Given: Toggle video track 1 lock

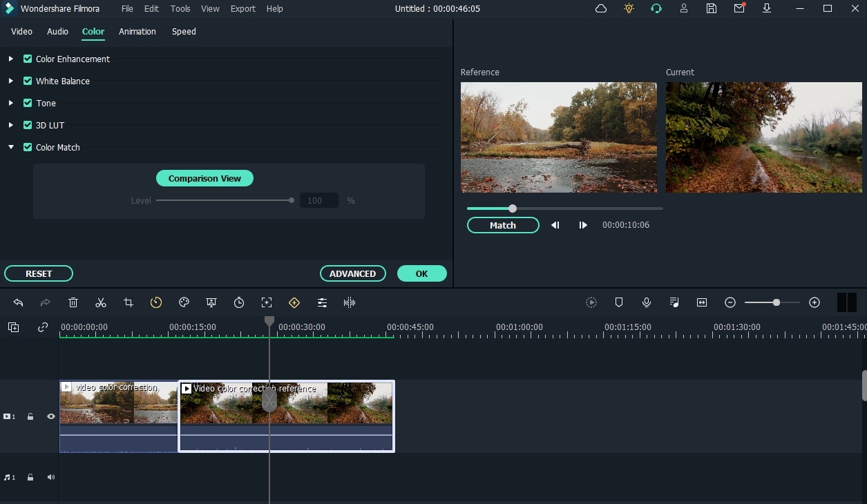Looking at the screenshot, I should [30, 416].
